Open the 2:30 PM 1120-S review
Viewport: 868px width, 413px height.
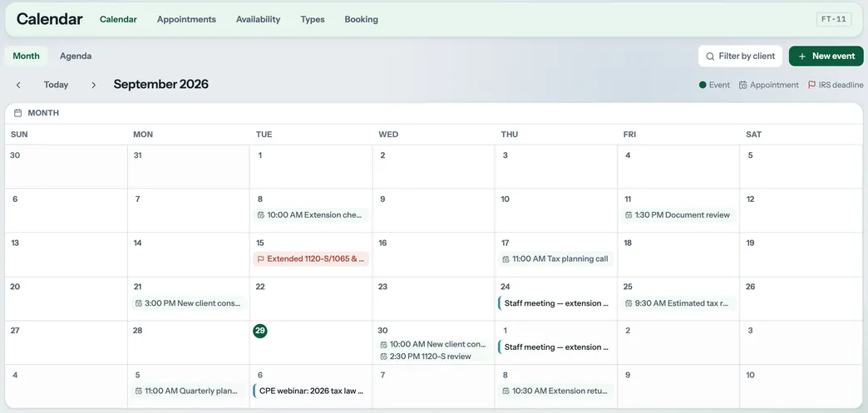tap(433, 356)
